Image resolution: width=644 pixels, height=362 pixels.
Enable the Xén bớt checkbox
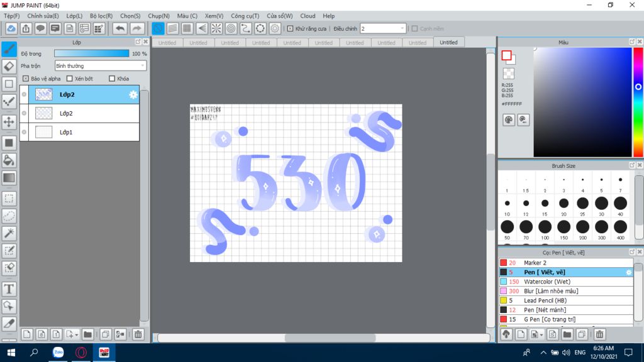69,79
